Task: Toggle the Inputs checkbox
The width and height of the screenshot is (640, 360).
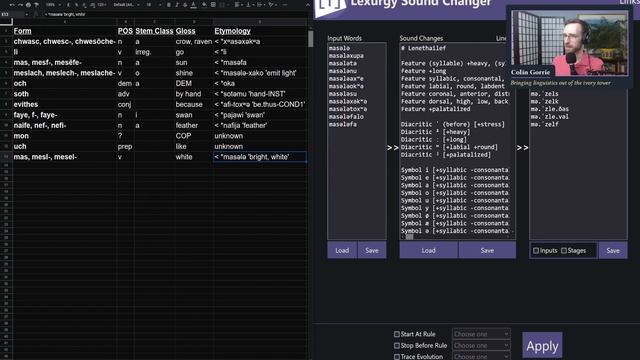Action: [536, 251]
